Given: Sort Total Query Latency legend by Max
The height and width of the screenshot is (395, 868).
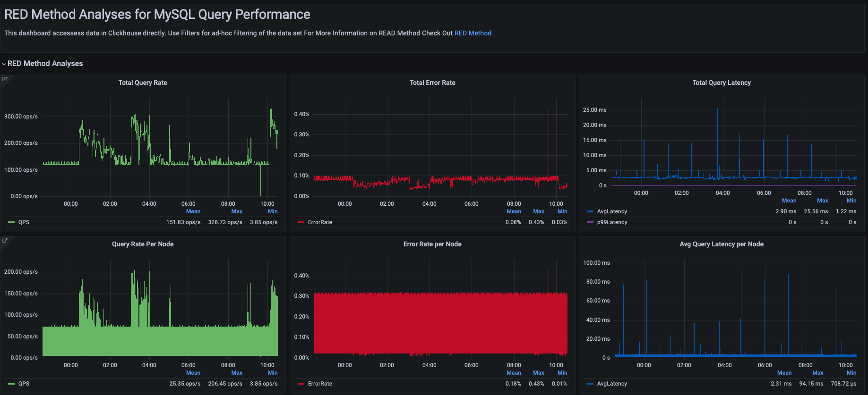Looking at the screenshot, I should 823,201.
